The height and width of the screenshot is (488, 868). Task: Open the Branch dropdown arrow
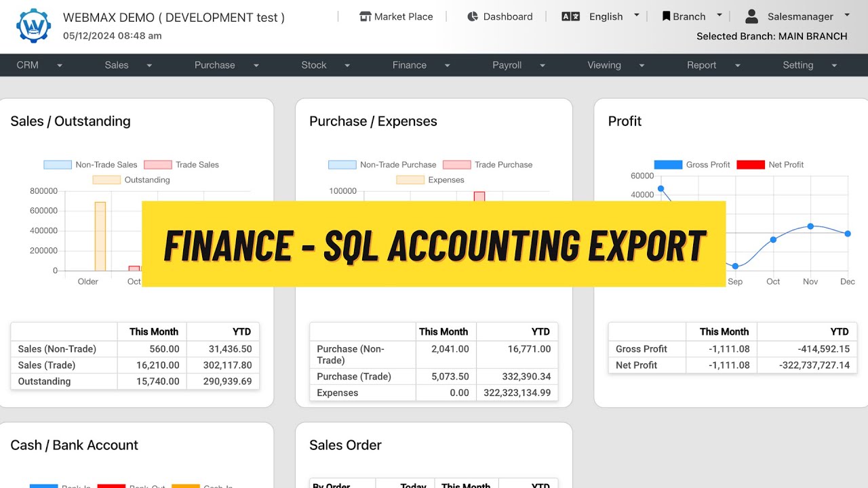coord(719,15)
